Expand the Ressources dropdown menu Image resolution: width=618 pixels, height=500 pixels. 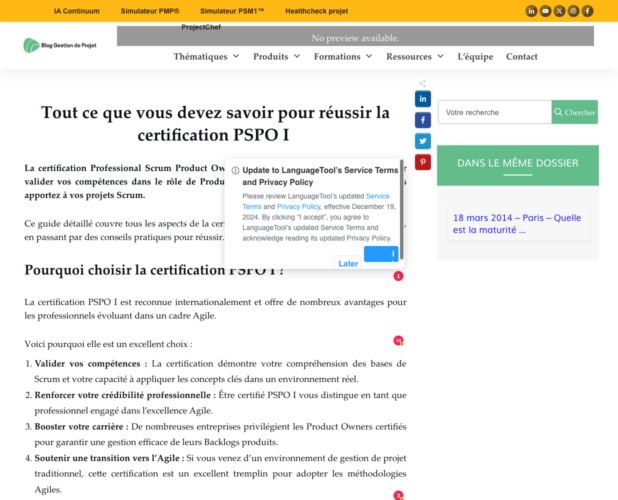click(415, 57)
